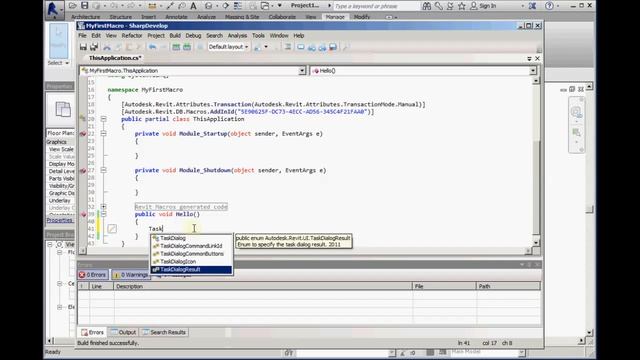Viewport: 640px width, 360px height.
Task: Click Save icon in Revit quick access toolbar
Action: [x=84, y=6]
